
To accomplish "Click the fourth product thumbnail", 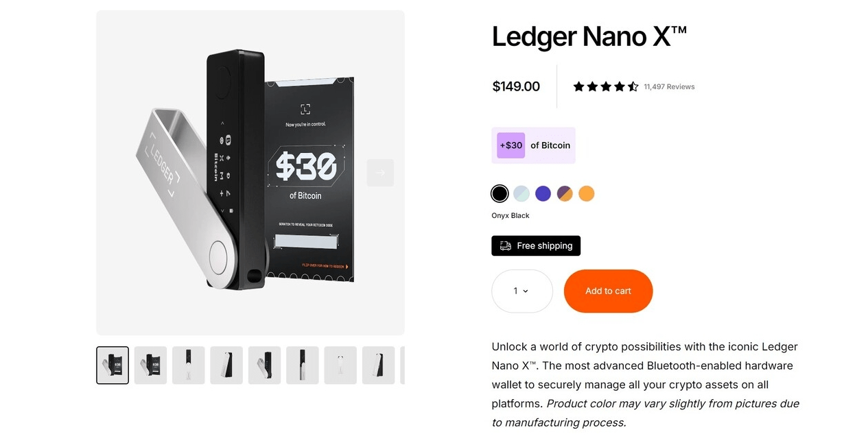I will pos(226,365).
